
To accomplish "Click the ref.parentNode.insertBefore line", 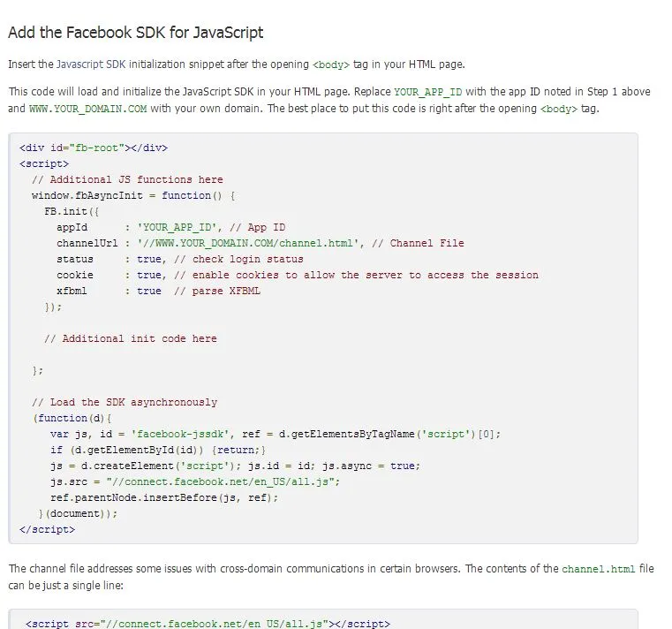I will [x=164, y=497].
